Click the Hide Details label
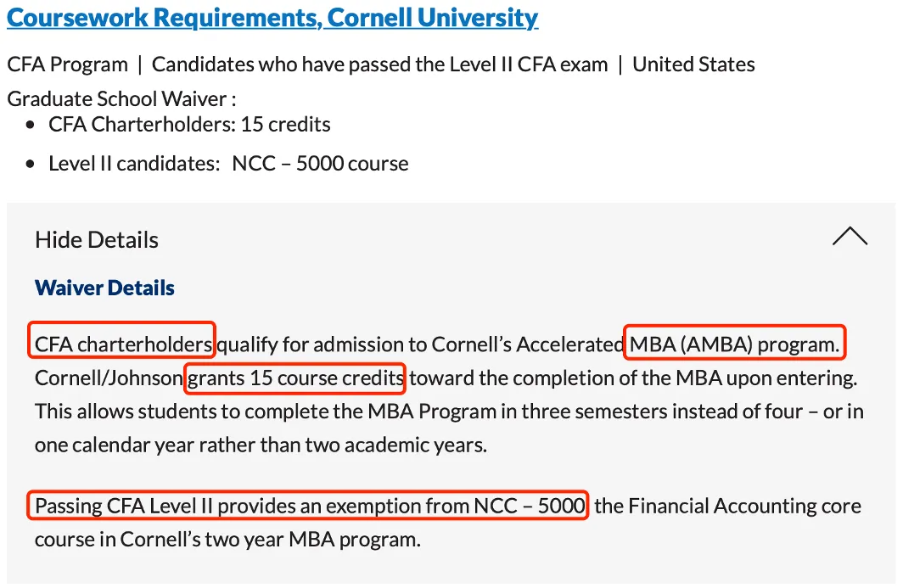Screen dimensions: 903x588 pos(97,240)
